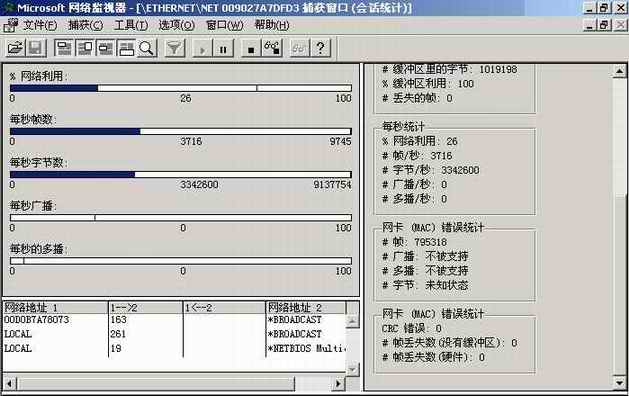
Task: Click the first *BROADCAST destination cell
Action: [x=295, y=320]
